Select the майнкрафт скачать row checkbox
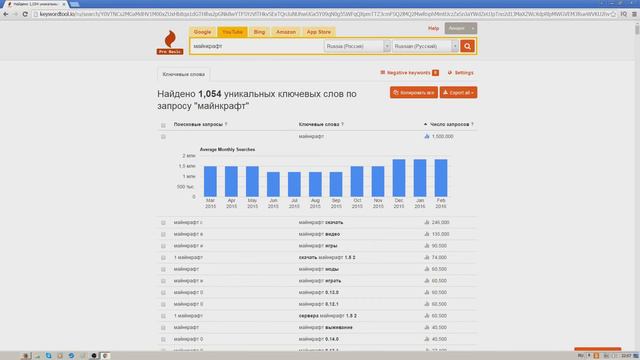The height and width of the screenshot is (360, 640). [163, 223]
